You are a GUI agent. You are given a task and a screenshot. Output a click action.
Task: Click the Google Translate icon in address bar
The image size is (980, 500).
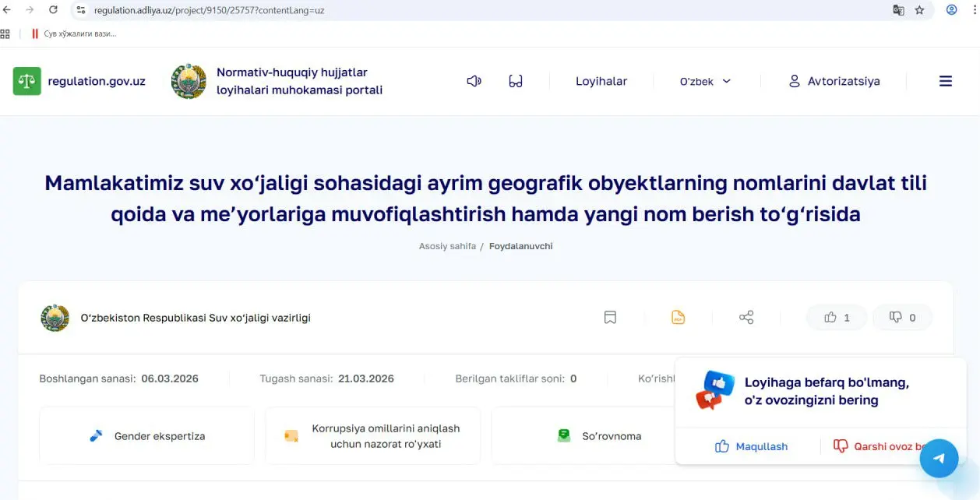point(898,10)
